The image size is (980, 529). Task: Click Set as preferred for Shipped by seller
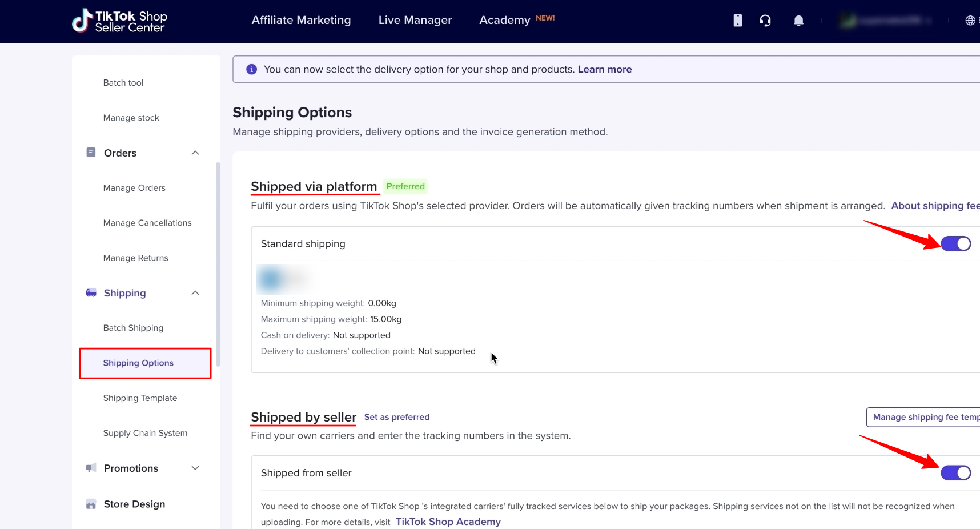[x=397, y=417]
